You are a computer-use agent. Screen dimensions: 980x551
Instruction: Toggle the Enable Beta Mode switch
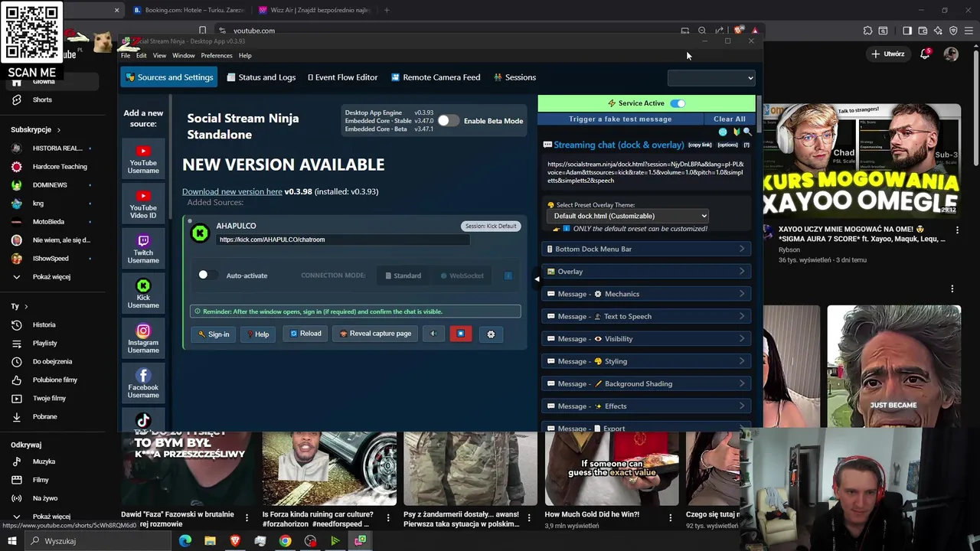(448, 121)
